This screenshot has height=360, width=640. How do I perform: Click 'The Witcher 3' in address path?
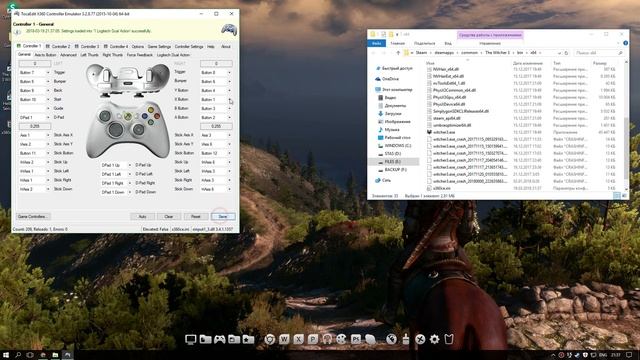point(497,53)
